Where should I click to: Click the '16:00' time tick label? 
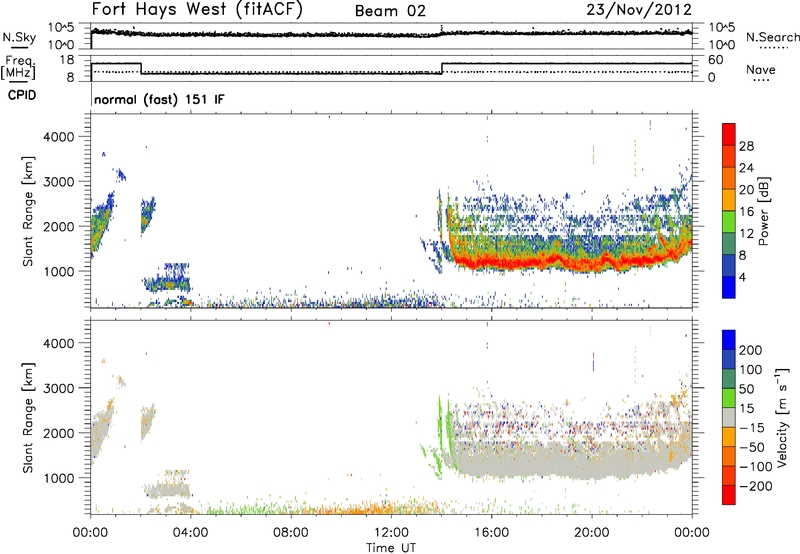[x=491, y=533]
